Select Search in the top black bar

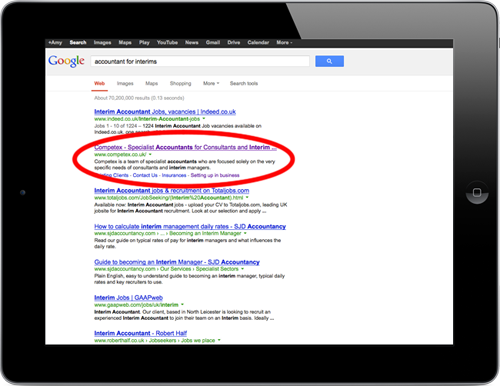pyautogui.click(x=78, y=43)
